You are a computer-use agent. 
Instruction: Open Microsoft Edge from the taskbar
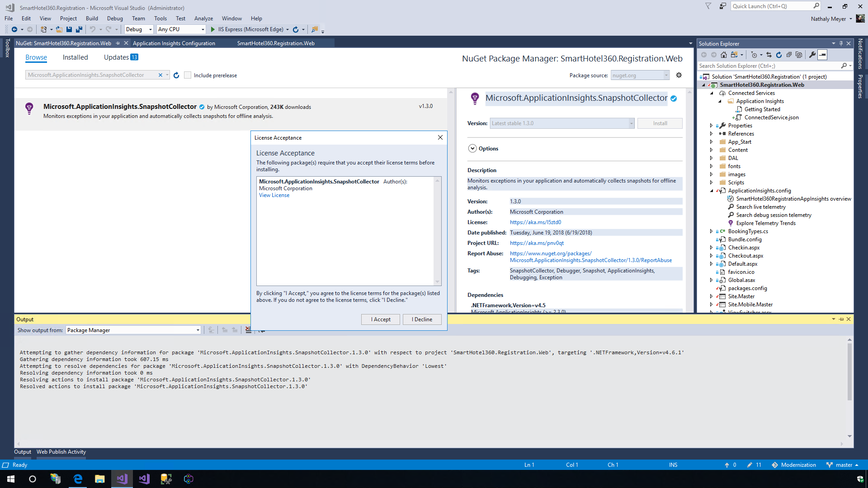[78, 479]
